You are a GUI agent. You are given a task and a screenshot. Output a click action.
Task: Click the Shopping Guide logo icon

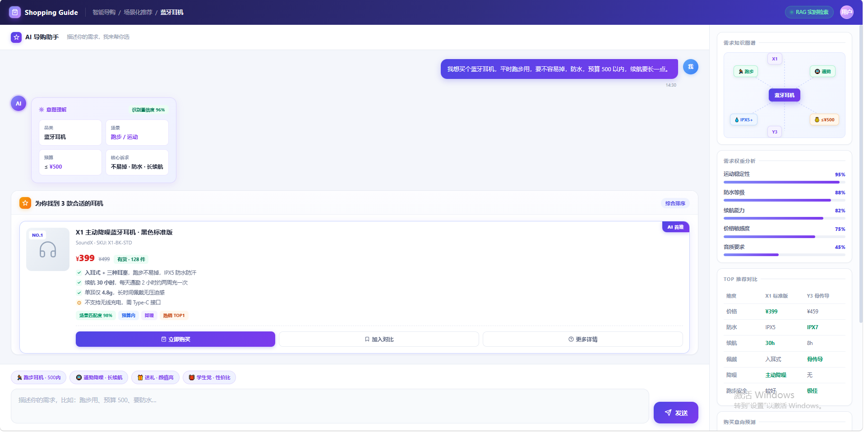click(x=15, y=12)
